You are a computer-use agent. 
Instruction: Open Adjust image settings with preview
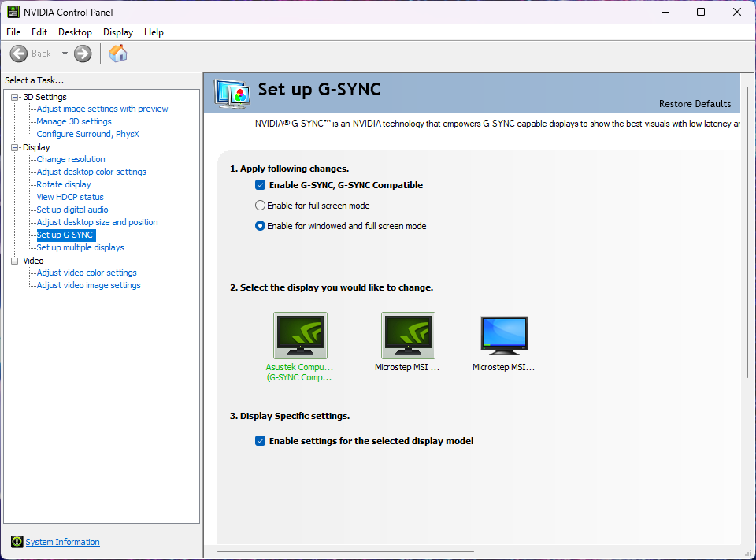point(102,109)
